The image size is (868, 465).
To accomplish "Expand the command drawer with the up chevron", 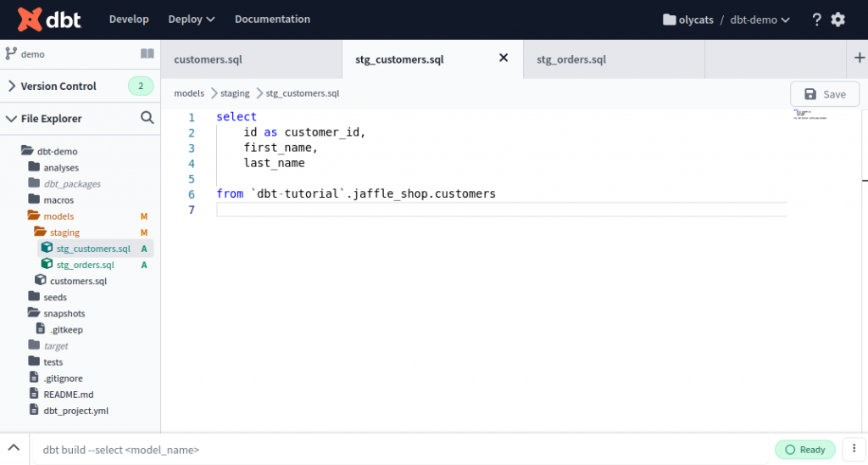I will pos(14,448).
